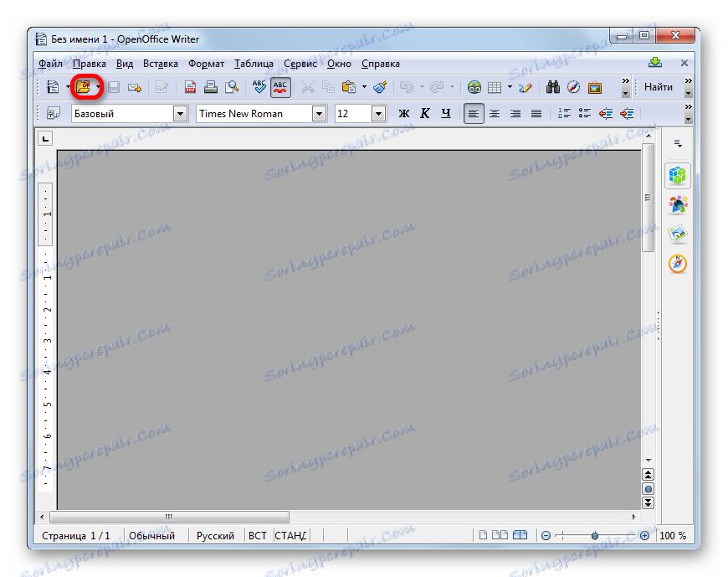The height and width of the screenshot is (577, 728).
Task: Click the Styles and Formatting icon
Action: (x=54, y=113)
